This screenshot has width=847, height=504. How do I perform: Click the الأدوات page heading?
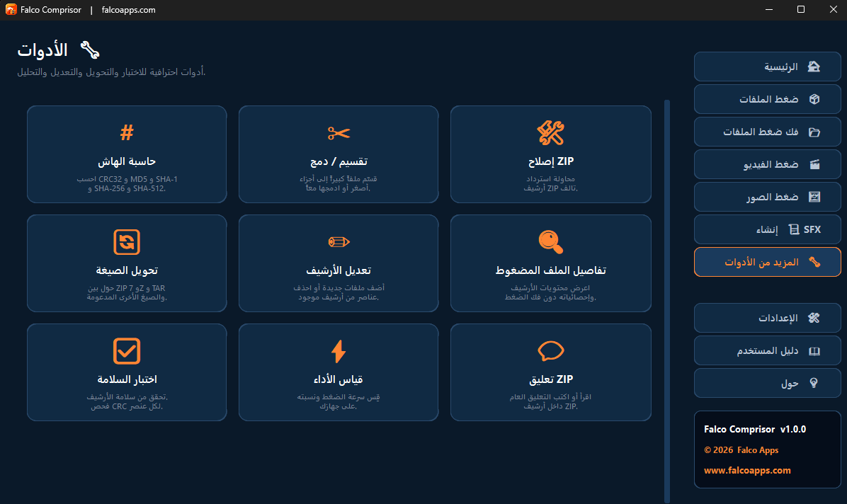42,50
